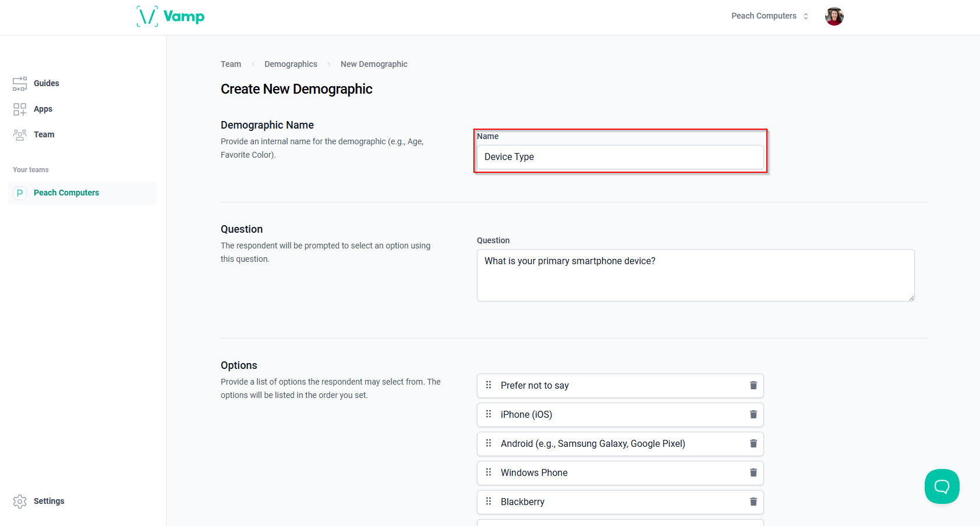The height and width of the screenshot is (526, 980).
Task: Click the 'New Demographic' breadcrumb label
Action: click(x=373, y=64)
